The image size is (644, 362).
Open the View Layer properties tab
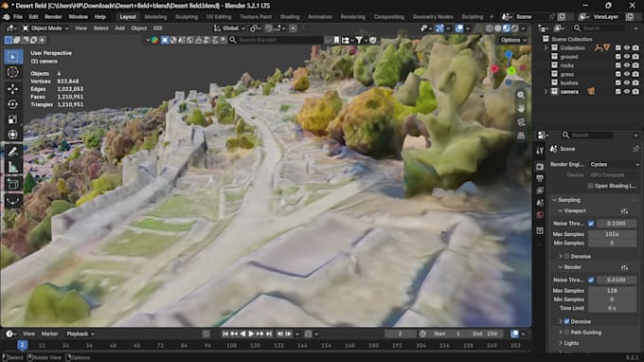540,190
